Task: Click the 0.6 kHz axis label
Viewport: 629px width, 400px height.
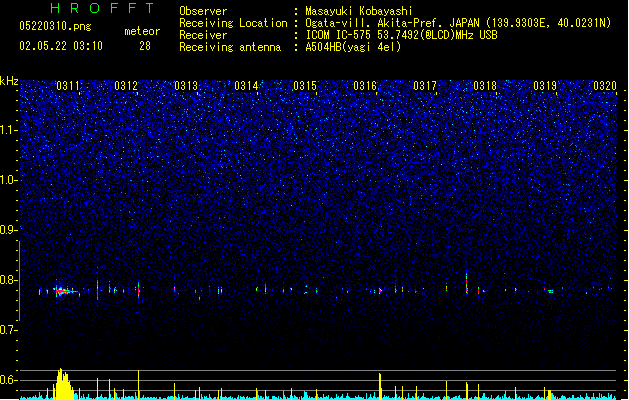Action: pyautogui.click(x=8, y=380)
